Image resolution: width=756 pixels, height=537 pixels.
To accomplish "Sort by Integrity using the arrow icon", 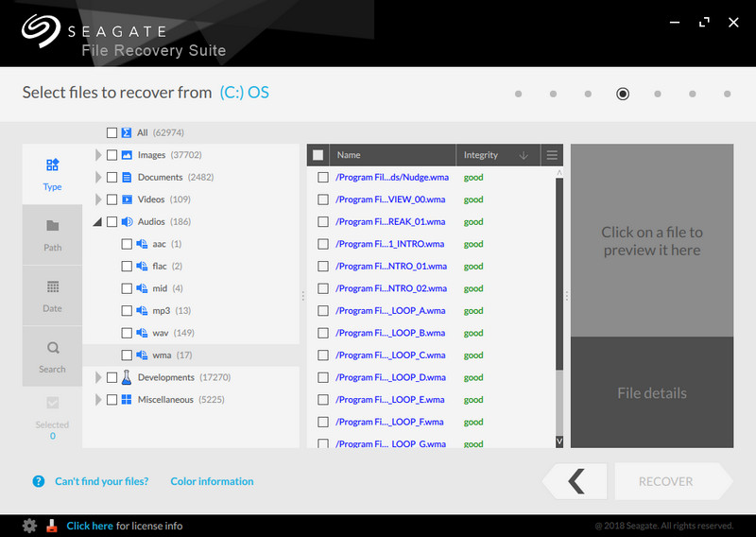I will point(524,155).
